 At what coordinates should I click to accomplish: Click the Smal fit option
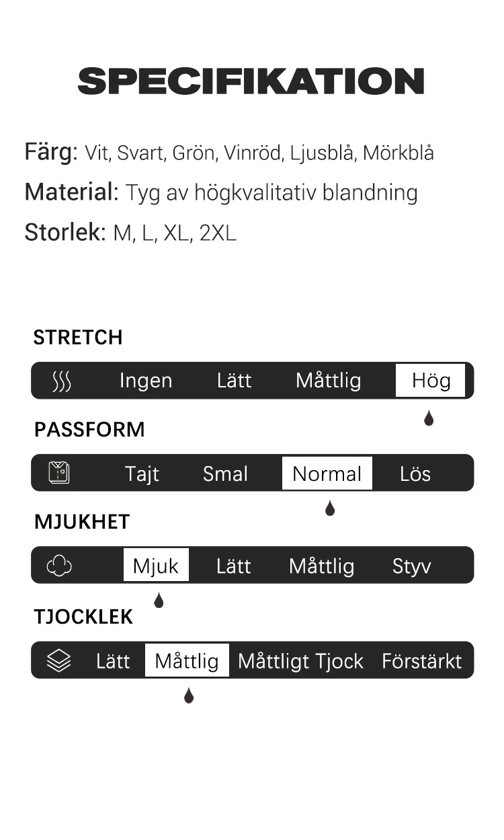click(226, 473)
